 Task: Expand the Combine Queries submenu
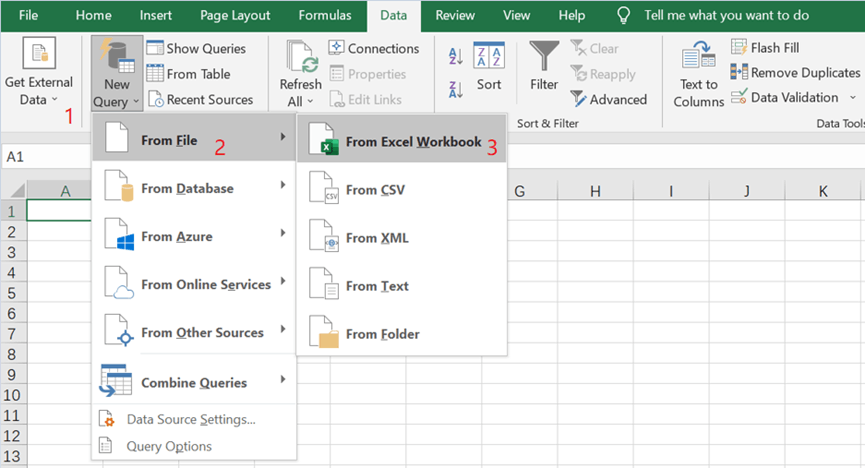click(194, 381)
